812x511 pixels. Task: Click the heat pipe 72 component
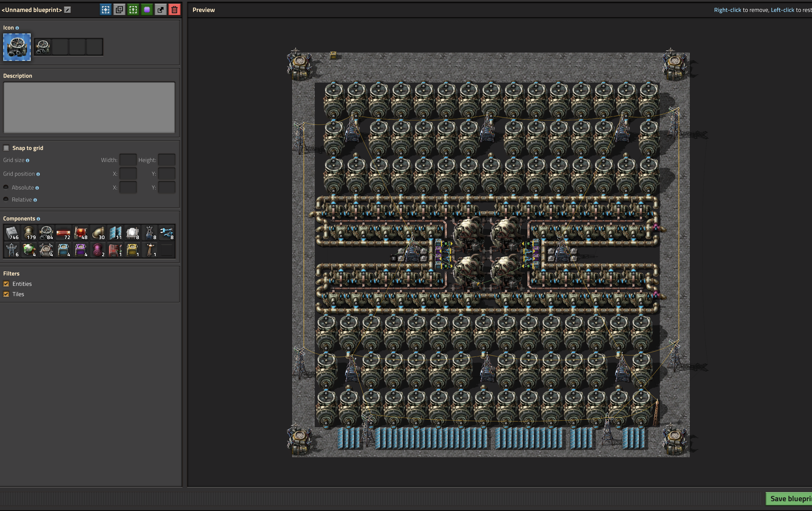click(x=63, y=233)
